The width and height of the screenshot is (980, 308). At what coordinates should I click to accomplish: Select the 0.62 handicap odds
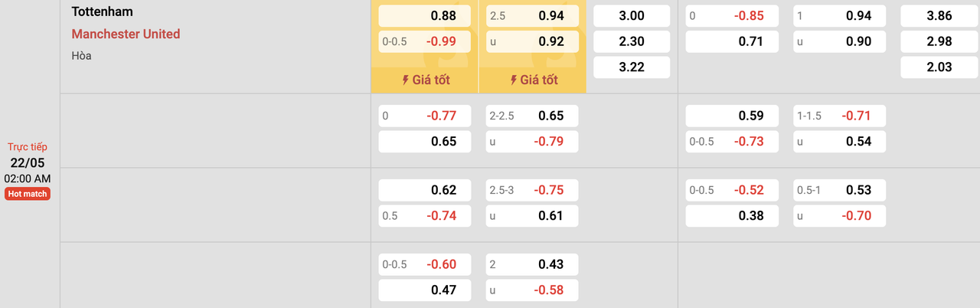425,190
